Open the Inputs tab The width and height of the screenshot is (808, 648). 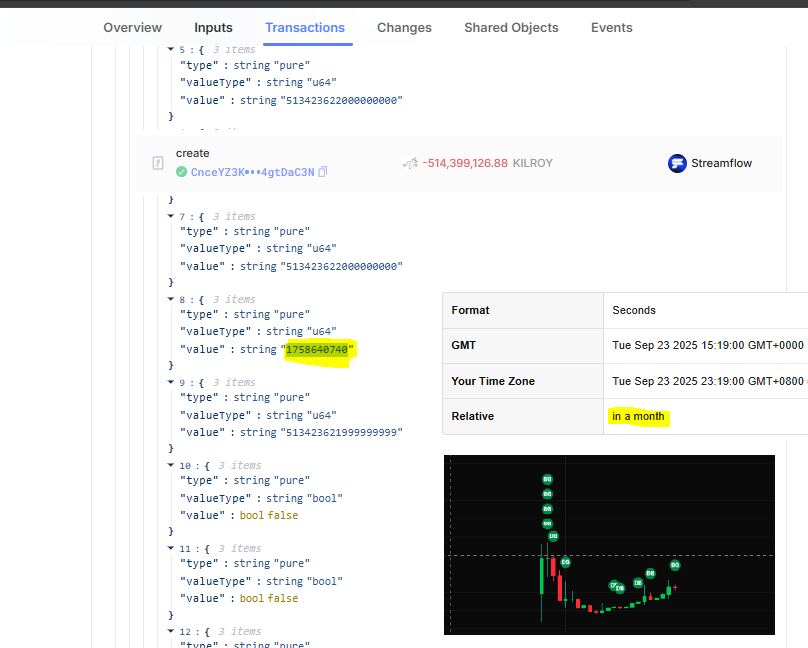(x=213, y=28)
